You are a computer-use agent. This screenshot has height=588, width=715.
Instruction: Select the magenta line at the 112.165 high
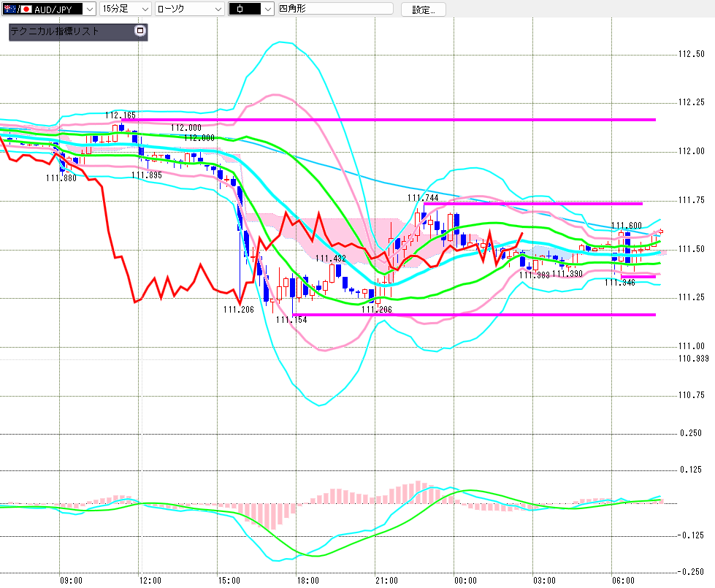point(389,120)
